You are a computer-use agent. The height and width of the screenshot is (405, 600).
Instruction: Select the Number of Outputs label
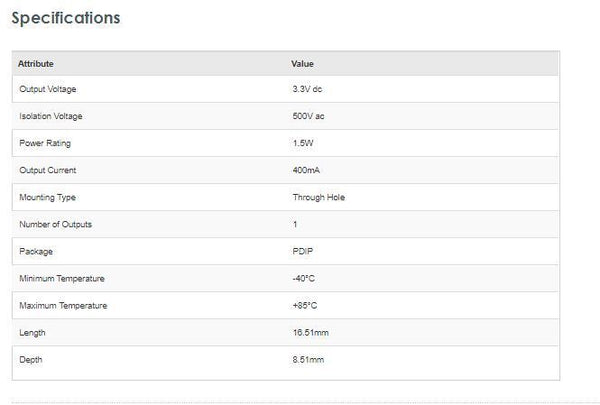55,224
